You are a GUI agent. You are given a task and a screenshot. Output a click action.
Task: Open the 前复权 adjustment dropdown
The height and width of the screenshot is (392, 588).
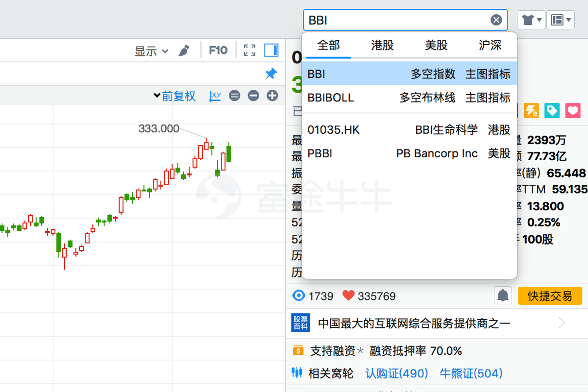[174, 96]
